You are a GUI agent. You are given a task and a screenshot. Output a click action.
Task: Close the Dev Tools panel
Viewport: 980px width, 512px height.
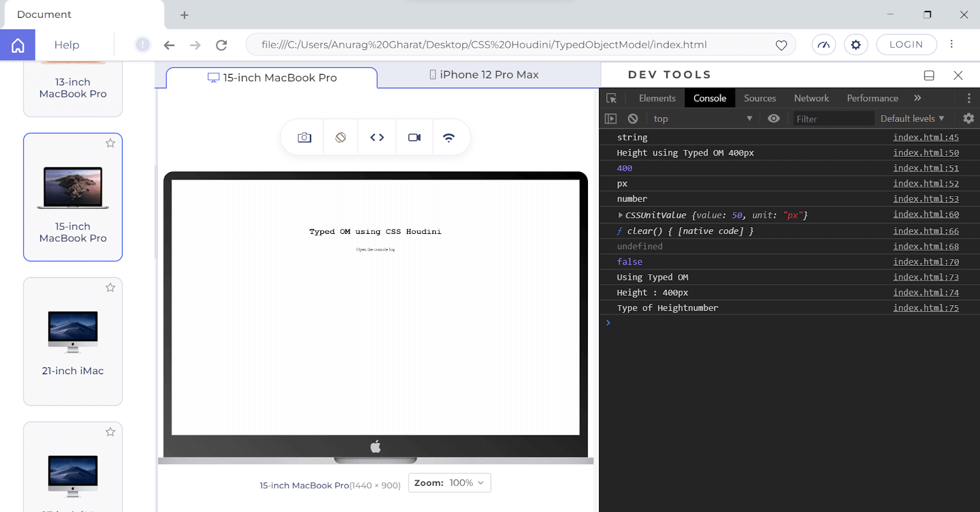click(x=958, y=75)
